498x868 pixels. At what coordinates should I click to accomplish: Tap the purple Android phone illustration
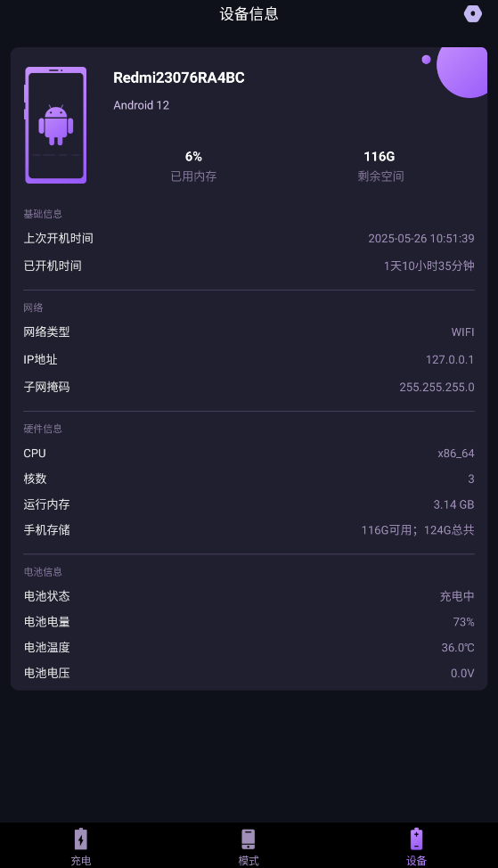point(55,125)
